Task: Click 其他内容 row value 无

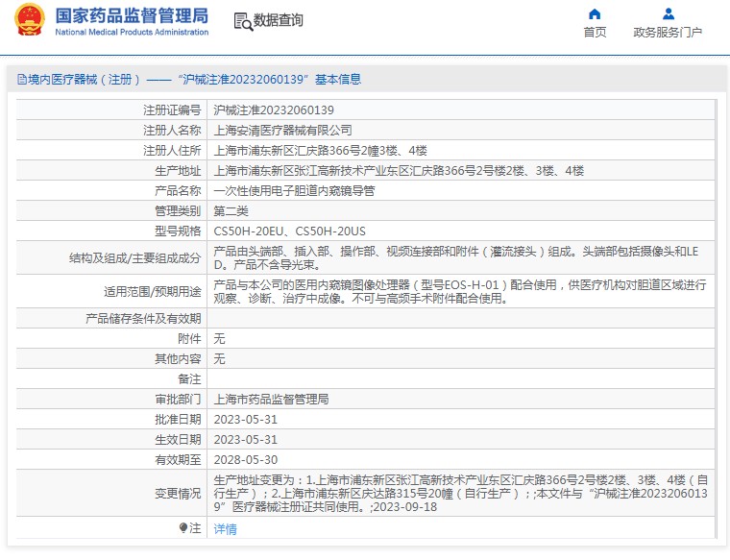Action: click(x=219, y=359)
